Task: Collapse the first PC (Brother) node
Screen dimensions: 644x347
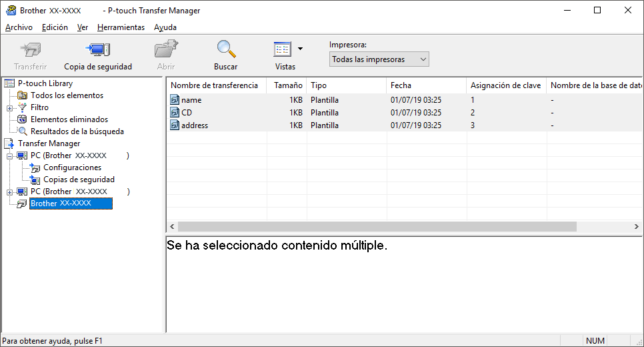Action: [x=9, y=156]
